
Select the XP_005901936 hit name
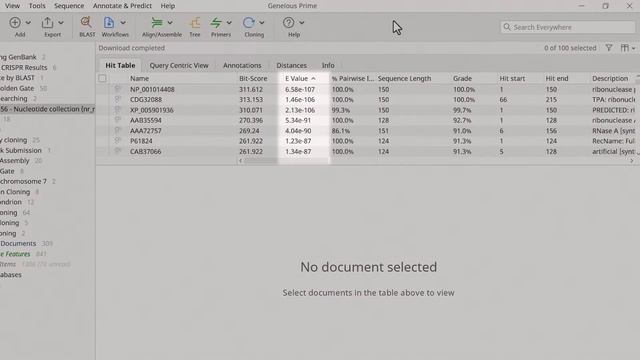pos(151,110)
